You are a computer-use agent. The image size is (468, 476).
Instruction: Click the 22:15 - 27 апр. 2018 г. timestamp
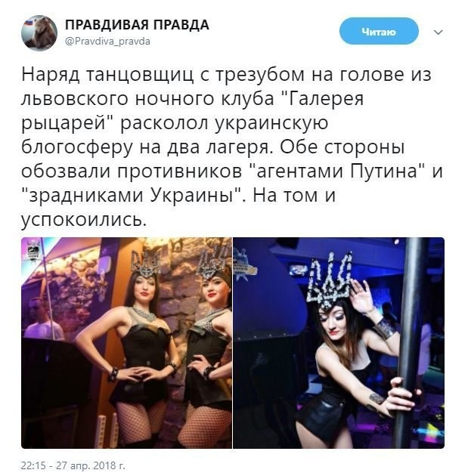coord(73,465)
